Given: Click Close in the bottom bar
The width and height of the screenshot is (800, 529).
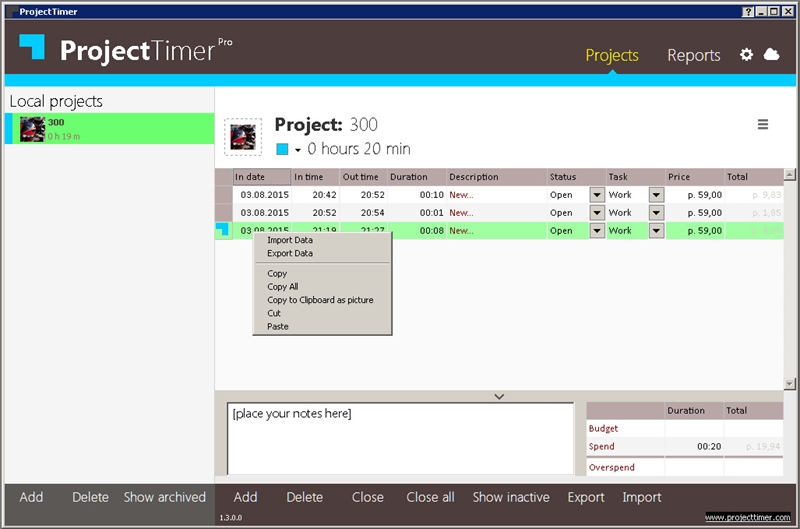Looking at the screenshot, I should tap(367, 497).
